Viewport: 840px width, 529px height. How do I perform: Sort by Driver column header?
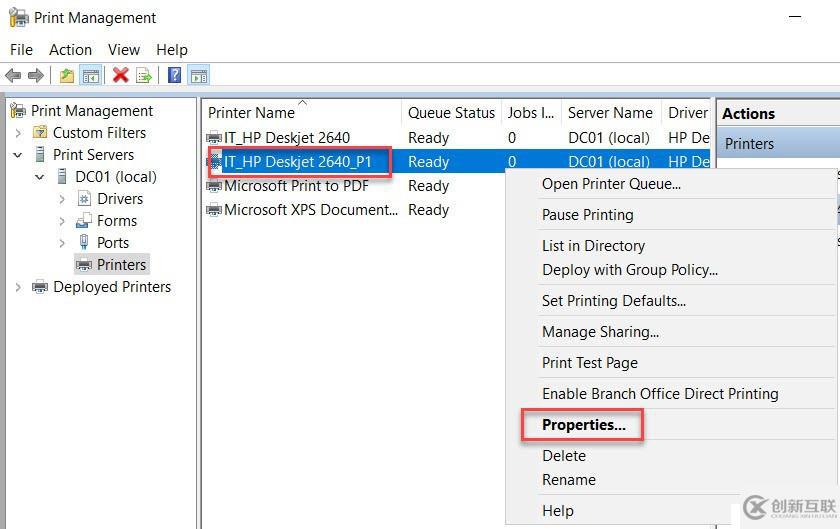(x=686, y=113)
